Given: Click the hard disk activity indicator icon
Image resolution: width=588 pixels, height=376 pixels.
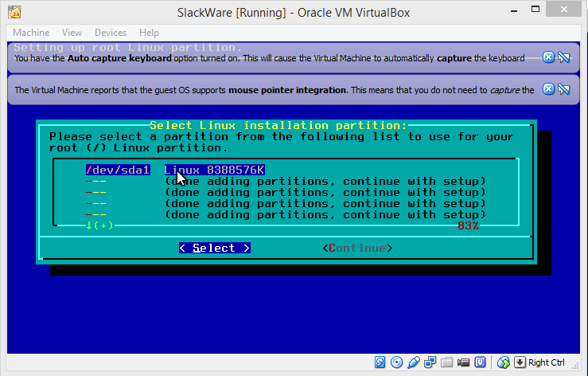Looking at the screenshot, I should [x=380, y=362].
